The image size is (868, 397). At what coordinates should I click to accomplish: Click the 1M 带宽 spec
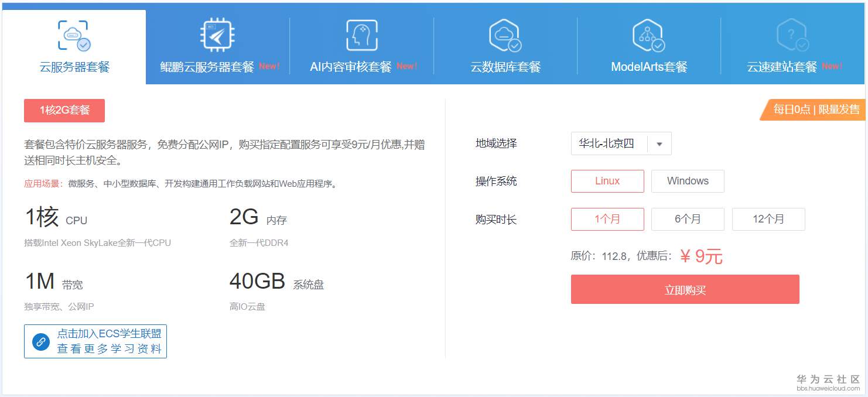point(53,282)
